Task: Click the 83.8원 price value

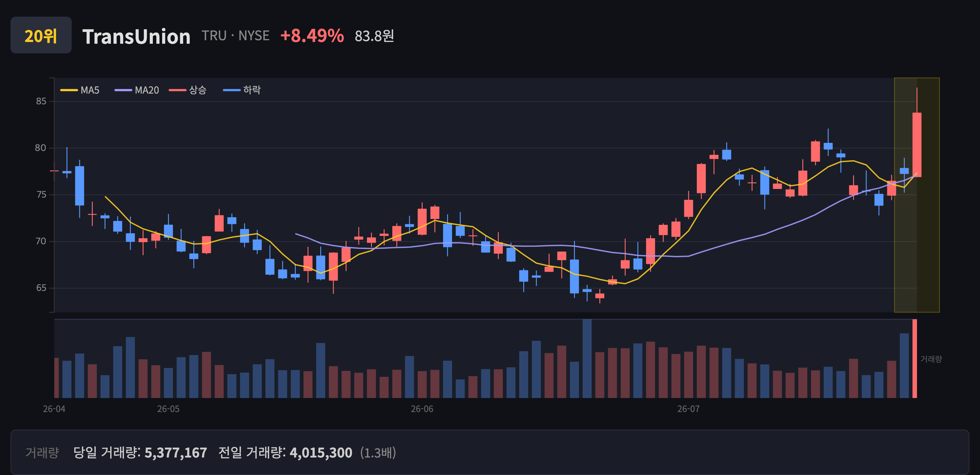Action: (x=374, y=36)
